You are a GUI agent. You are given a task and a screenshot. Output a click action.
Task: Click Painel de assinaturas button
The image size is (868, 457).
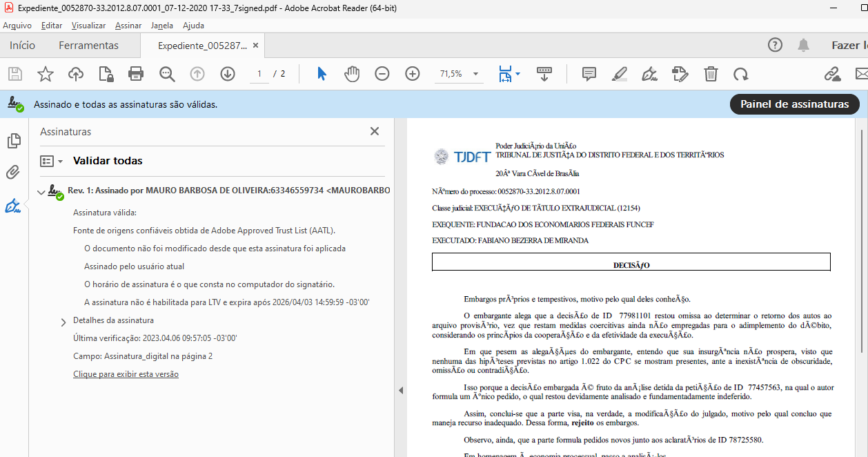coord(795,104)
